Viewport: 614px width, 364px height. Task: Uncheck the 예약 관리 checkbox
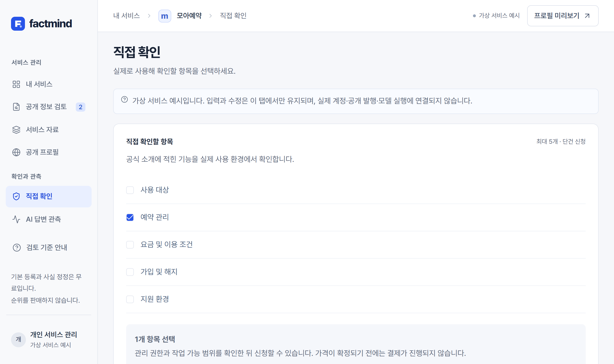tap(130, 217)
